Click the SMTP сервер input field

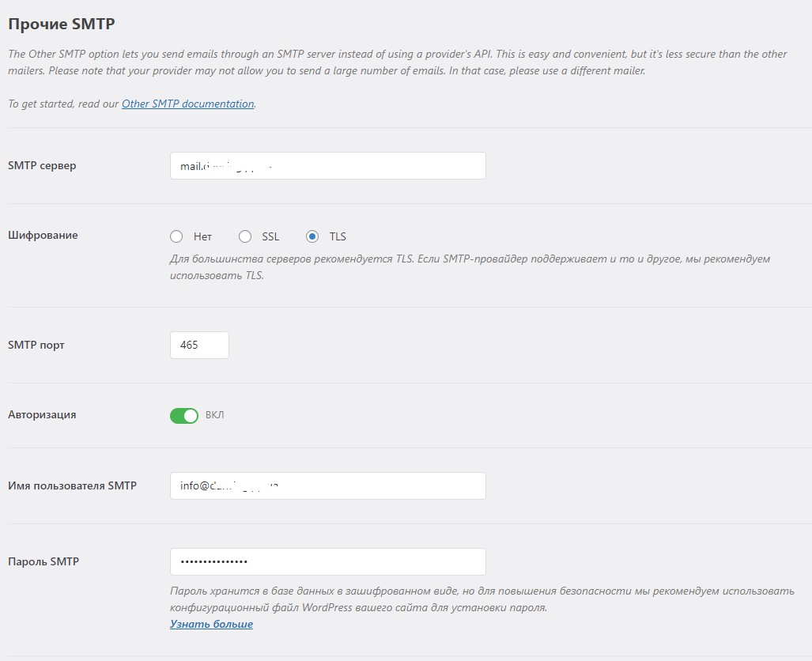tap(327, 166)
